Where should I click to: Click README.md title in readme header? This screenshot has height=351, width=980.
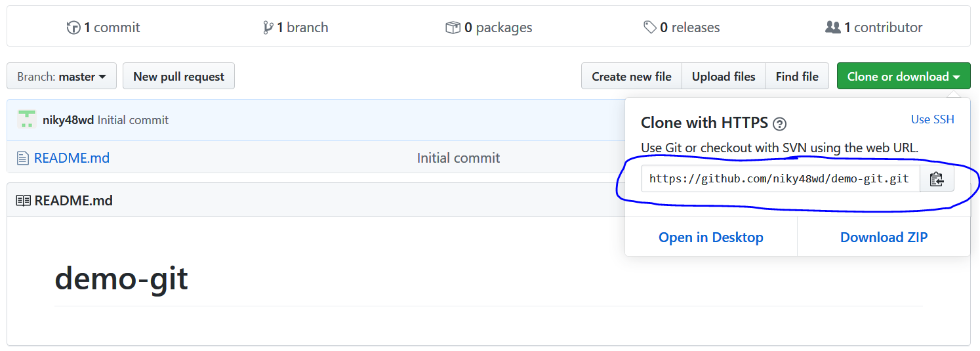pos(73,201)
